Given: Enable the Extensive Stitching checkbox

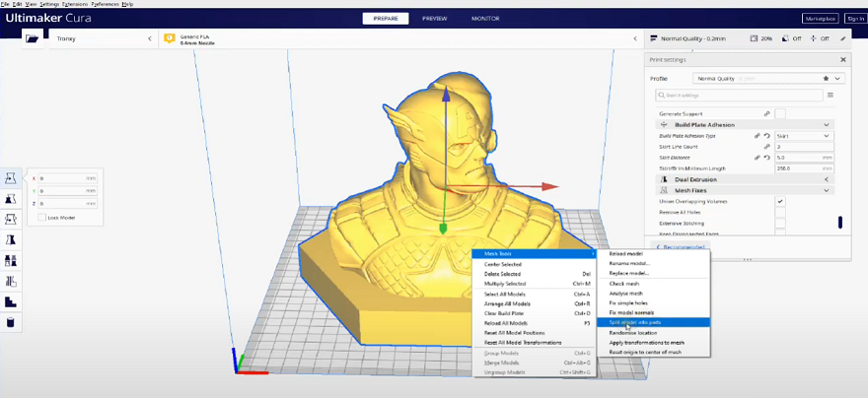Looking at the screenshot, I should pos(780,224).
